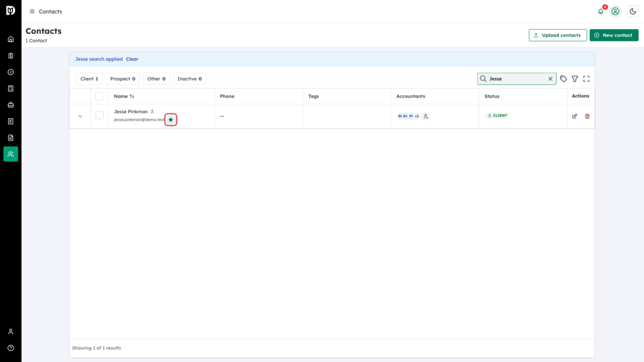This screenshot has width=644, height=362.
Task: Open the tags filter icon
Action: pos(563,79)
